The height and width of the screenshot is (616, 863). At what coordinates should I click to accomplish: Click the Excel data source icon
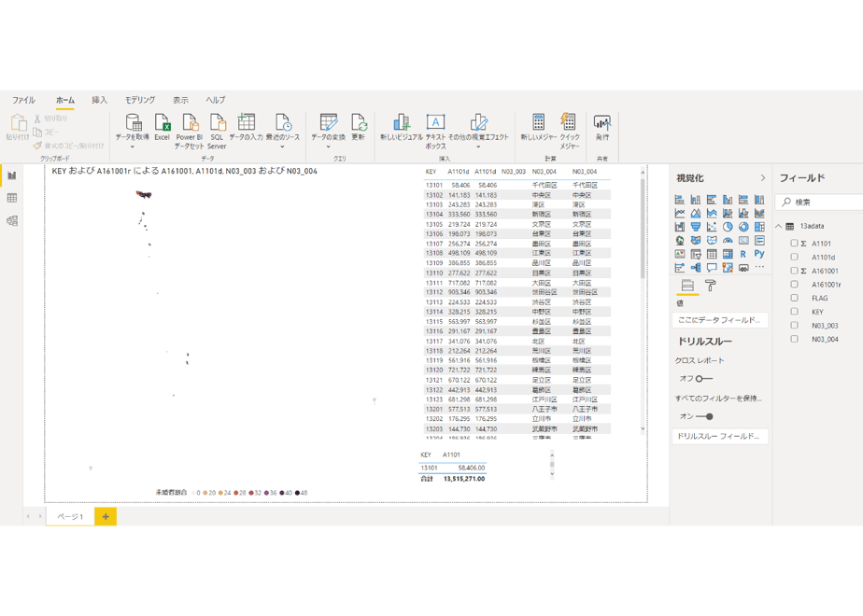(163, 122)
